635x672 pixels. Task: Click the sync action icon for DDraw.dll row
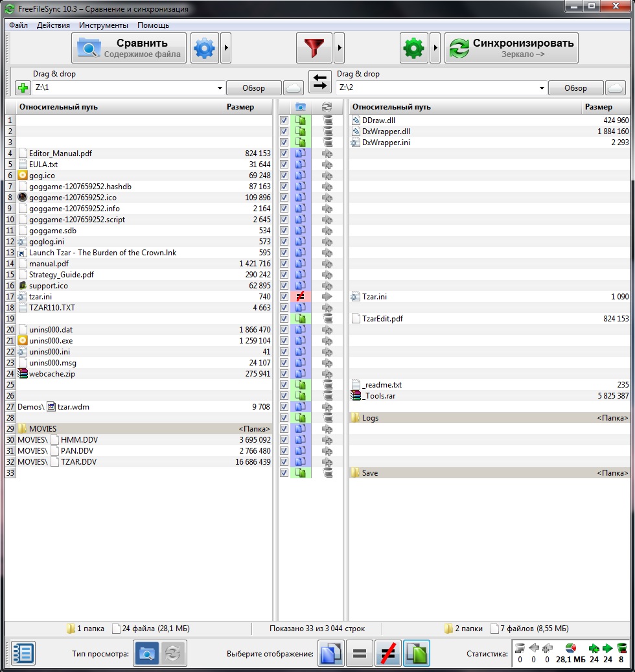[x=327, y=121]
